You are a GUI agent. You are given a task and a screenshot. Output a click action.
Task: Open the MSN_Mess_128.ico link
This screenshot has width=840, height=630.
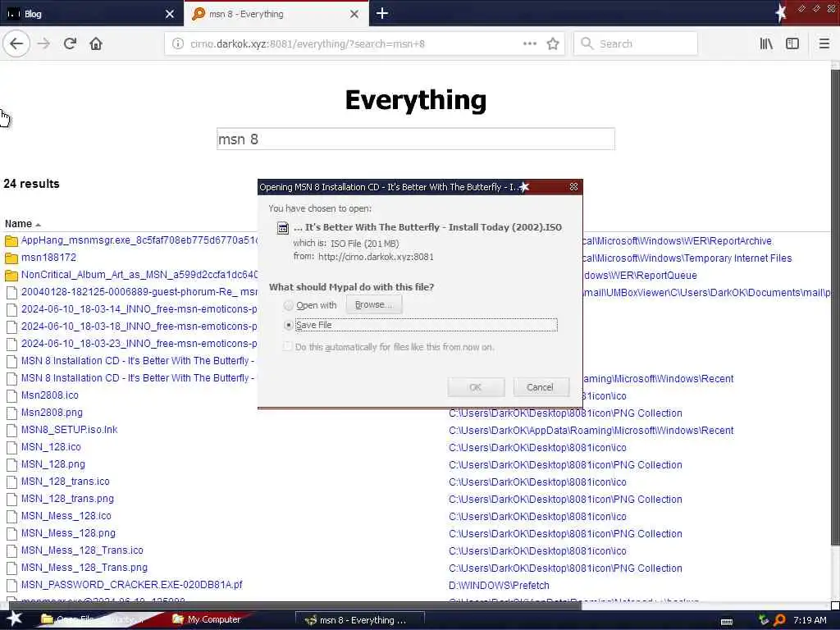66,516
